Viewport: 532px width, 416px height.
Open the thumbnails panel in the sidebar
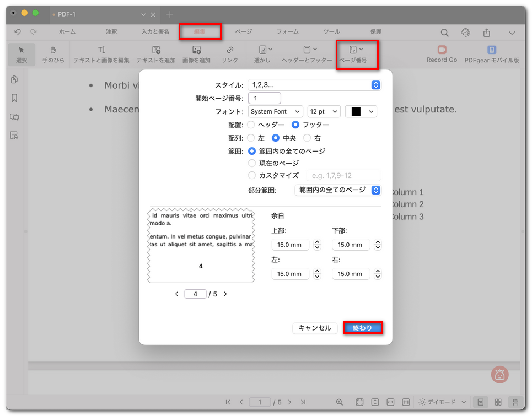[x=14, y=80]
